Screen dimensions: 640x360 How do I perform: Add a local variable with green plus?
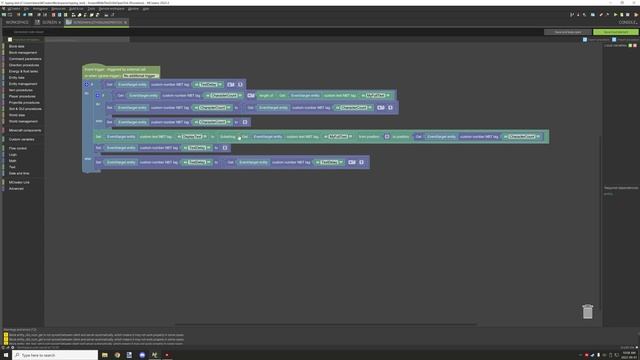630,45
